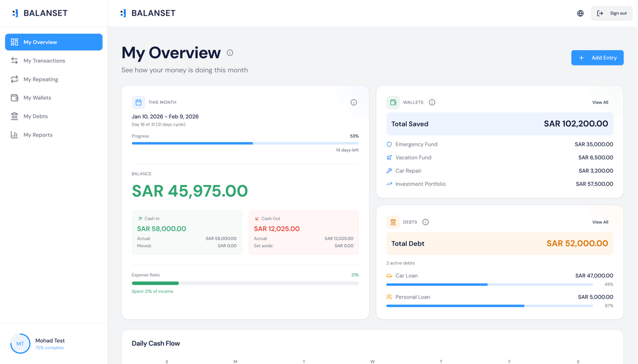Click the car icon beside Car Loan
Image resolution: width=638 pixels, height=364 pixels.
(390, 275)
